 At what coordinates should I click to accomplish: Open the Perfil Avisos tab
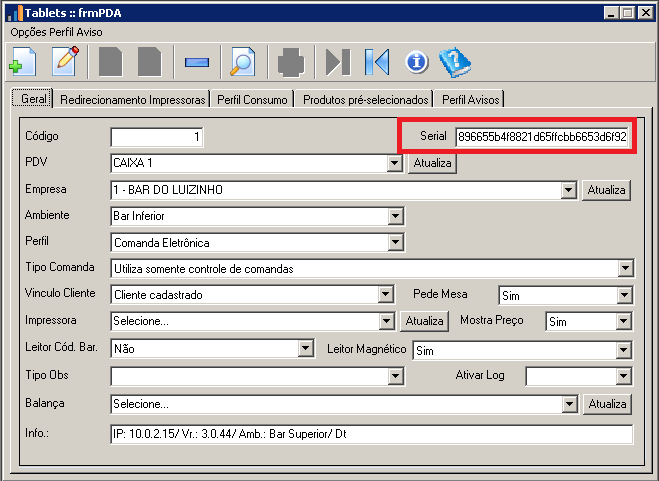[470, 100]
